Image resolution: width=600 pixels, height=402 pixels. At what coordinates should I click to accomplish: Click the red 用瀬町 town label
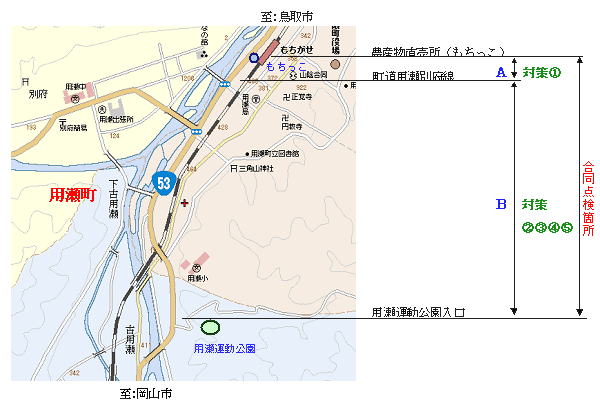point(75,197)
